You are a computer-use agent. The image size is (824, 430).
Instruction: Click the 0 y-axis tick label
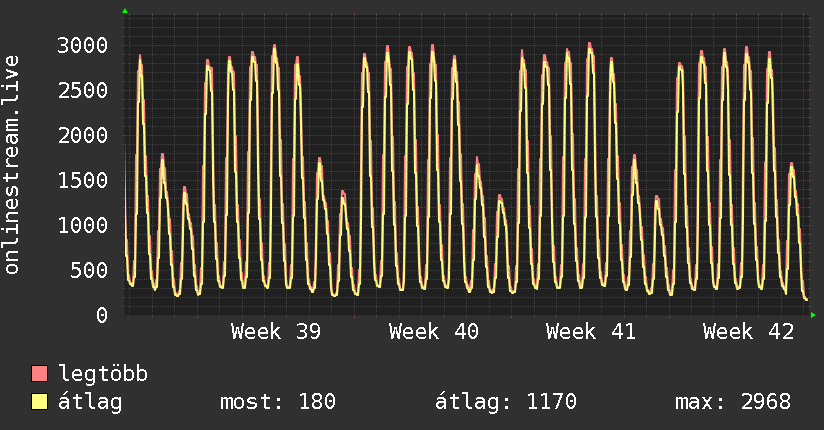[102, 315]
